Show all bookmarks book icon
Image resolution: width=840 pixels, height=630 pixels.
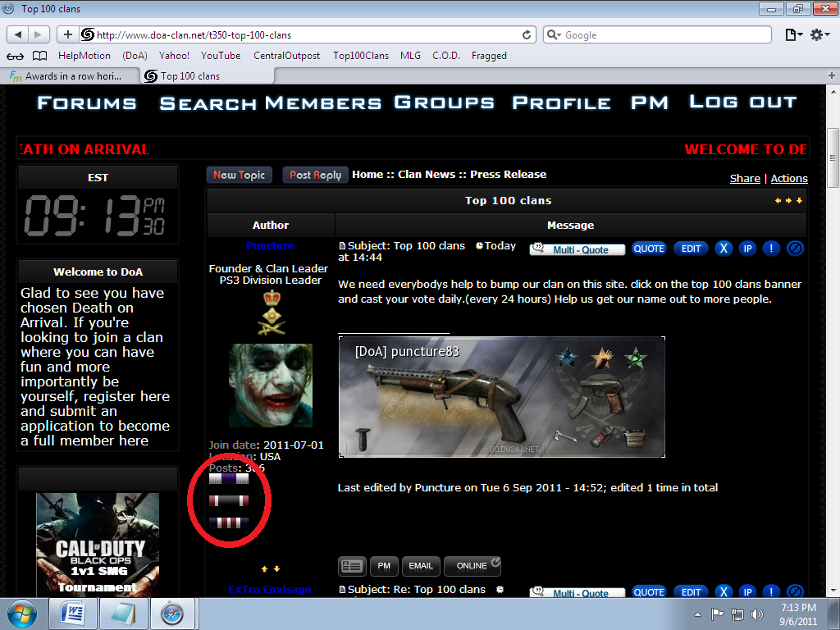[39, 56]
